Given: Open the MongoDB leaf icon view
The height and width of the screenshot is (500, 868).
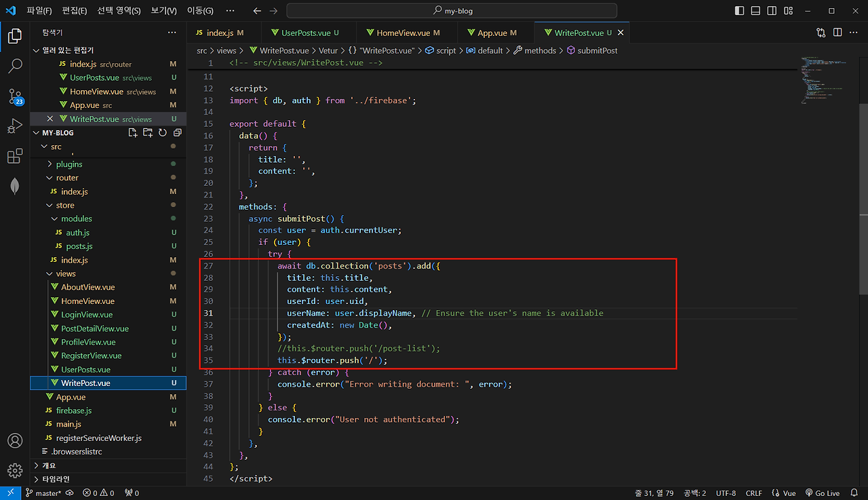Looking at the screenshot, I should tap(15, 187).
